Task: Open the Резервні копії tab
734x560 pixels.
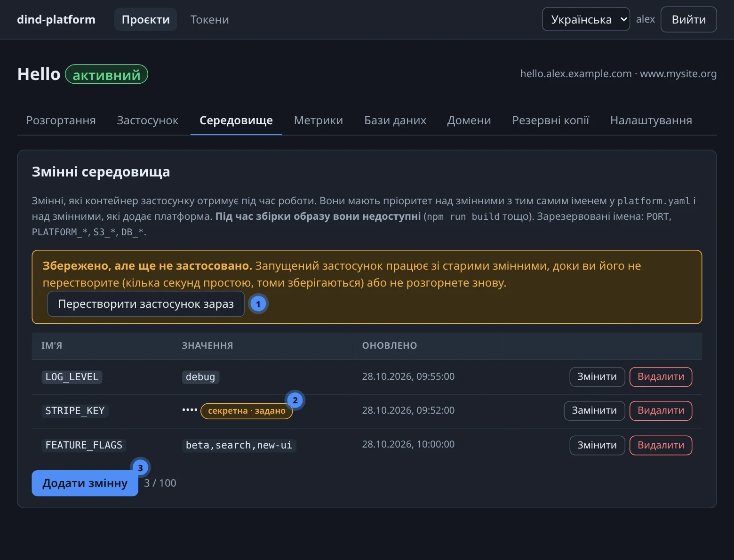Action: coord(550,120)
